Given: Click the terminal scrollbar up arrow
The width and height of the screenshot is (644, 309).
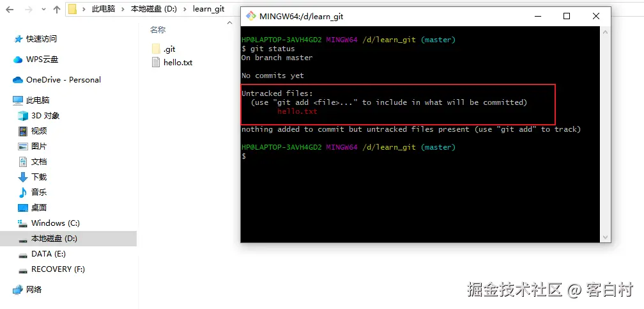Looking at the screenshot, I should coord(605,32).
